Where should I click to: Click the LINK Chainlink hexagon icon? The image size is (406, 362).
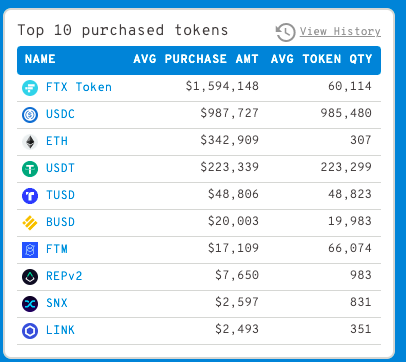point(30,331)
